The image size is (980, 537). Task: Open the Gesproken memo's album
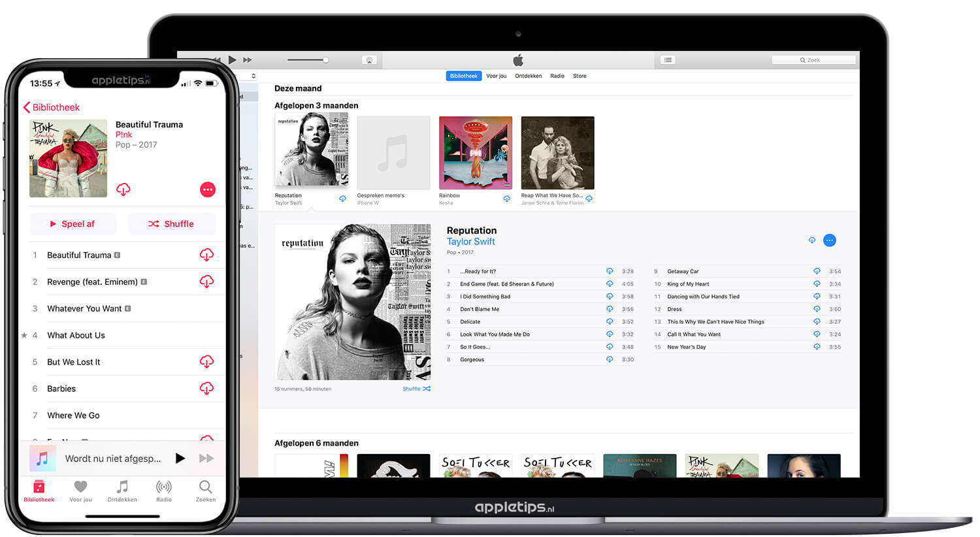[393, 153]
